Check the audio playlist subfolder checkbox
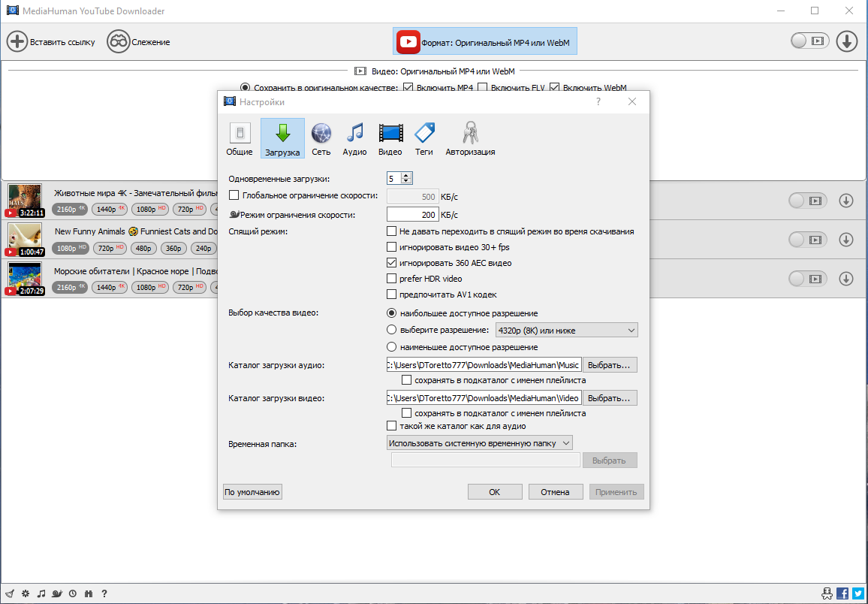Viewport: 868px width, 604px height. click(x=406, y=380)
